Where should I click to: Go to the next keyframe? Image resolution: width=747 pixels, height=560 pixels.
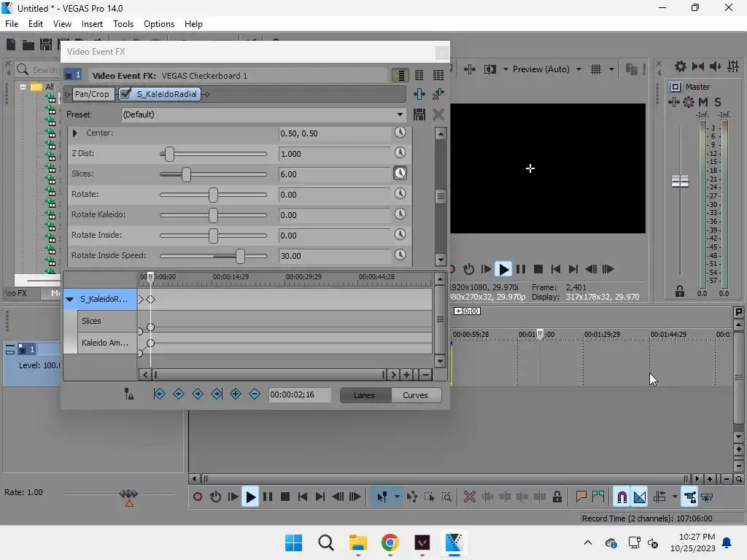click(x=198, y=394)
